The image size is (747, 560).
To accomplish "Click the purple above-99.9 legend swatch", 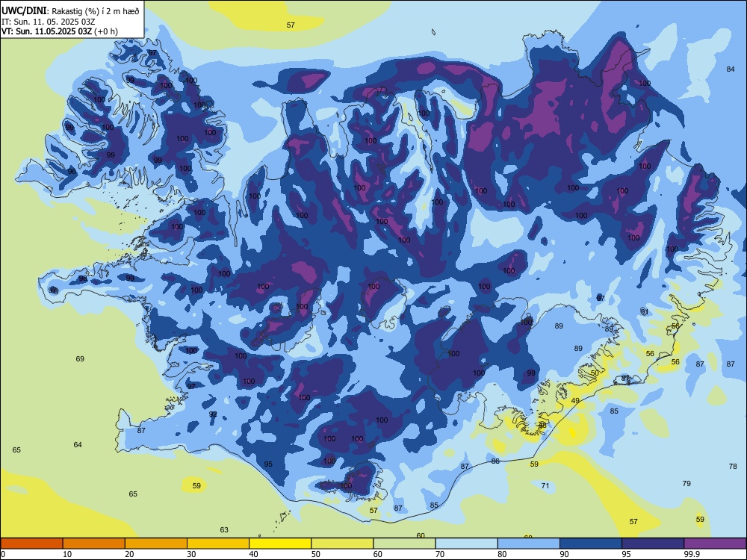I will pyautogui.click(x=715, y=544).
